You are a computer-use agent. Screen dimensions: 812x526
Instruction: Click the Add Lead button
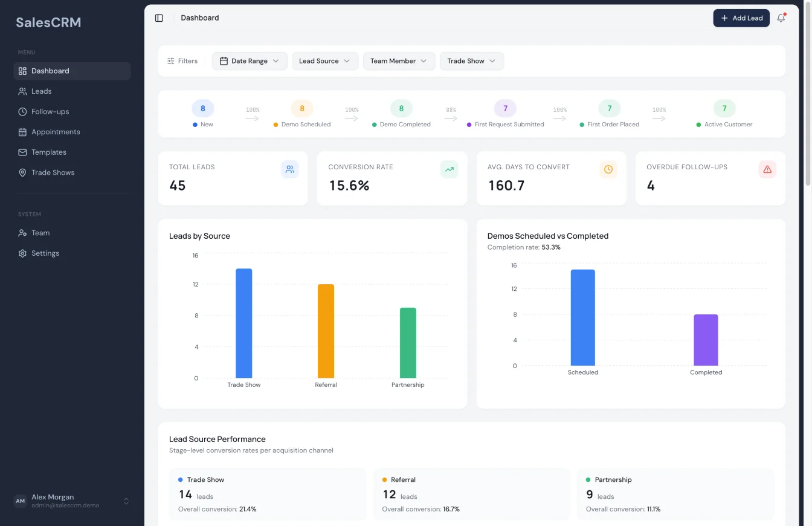(741, 18)
